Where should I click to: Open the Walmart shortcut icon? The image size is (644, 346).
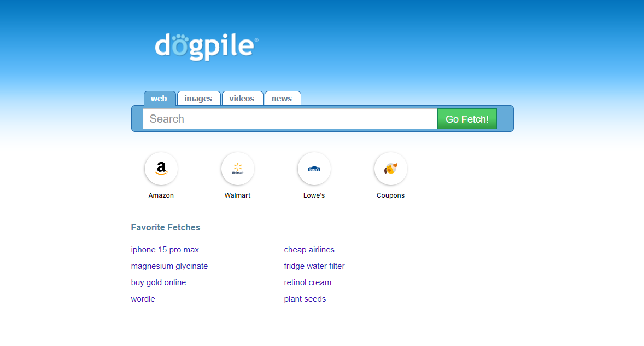[237, 169]
